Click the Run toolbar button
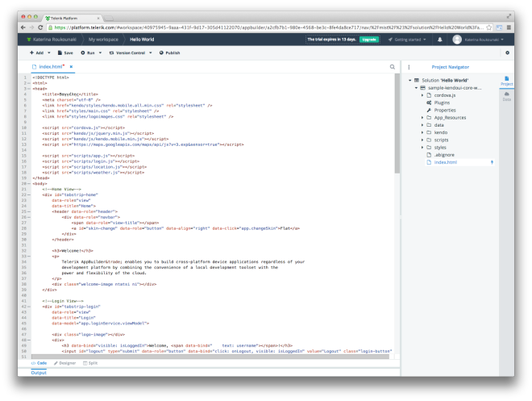This screenshot has width=532, height=401. 88,52
